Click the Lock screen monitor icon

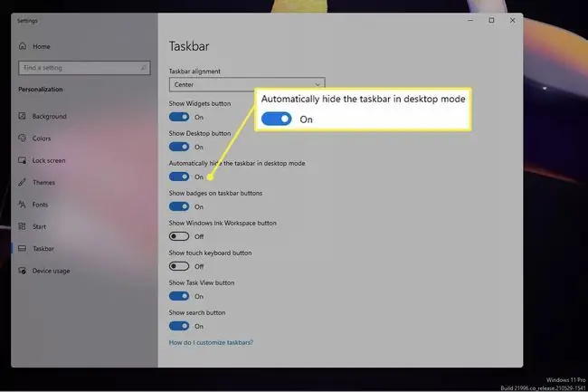(22, 160)
